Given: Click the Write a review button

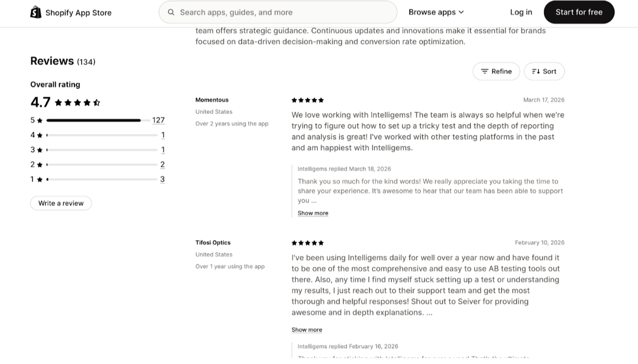Looking at the screenshot, I should coord(61,203).
